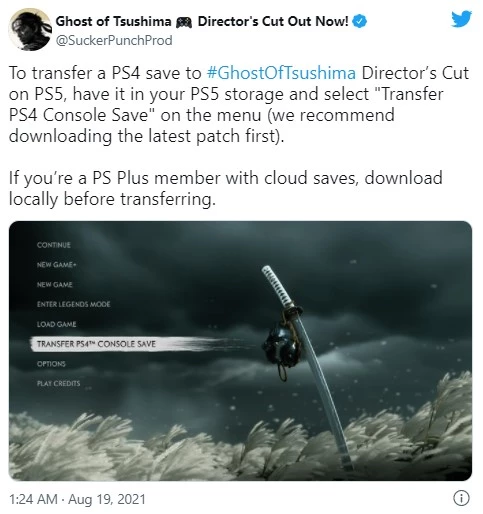
Task: Choose Load Game menu entry
Action: point(56,324)
